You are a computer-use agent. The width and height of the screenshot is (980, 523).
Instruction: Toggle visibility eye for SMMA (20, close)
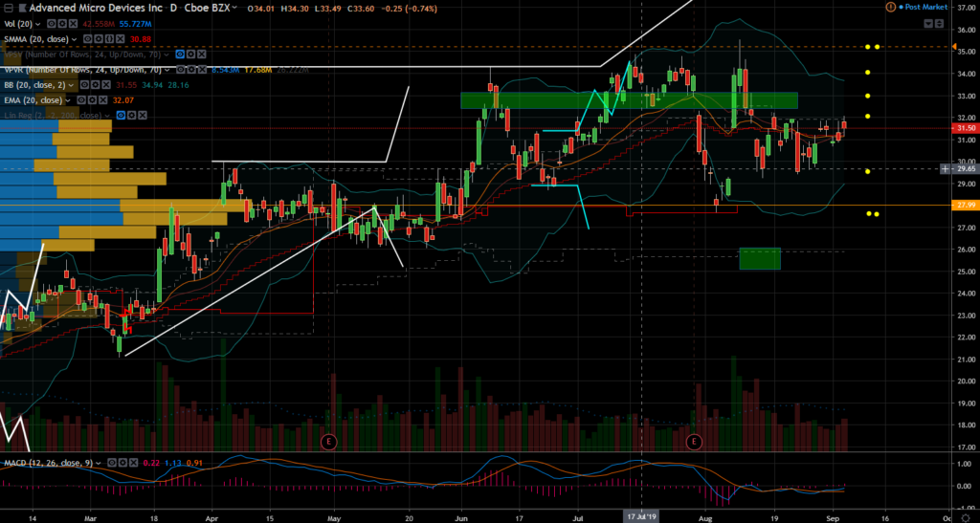87,38
